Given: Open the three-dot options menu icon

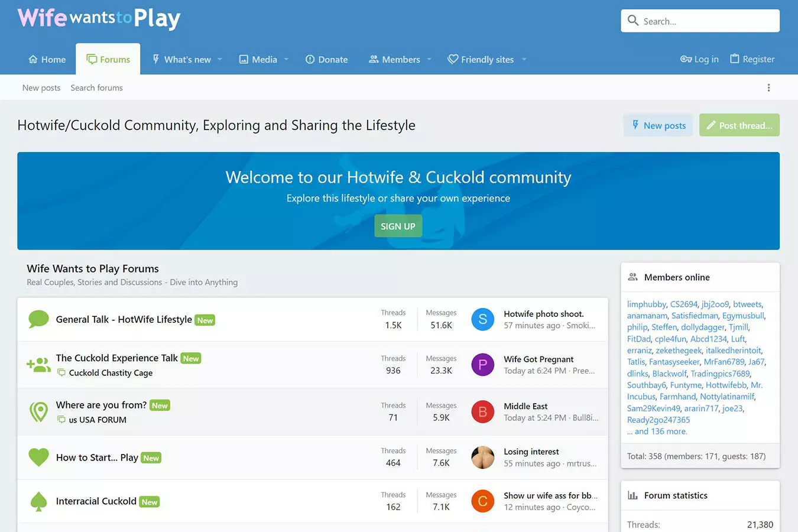Looking at the screenshot, I should point(768,87).
